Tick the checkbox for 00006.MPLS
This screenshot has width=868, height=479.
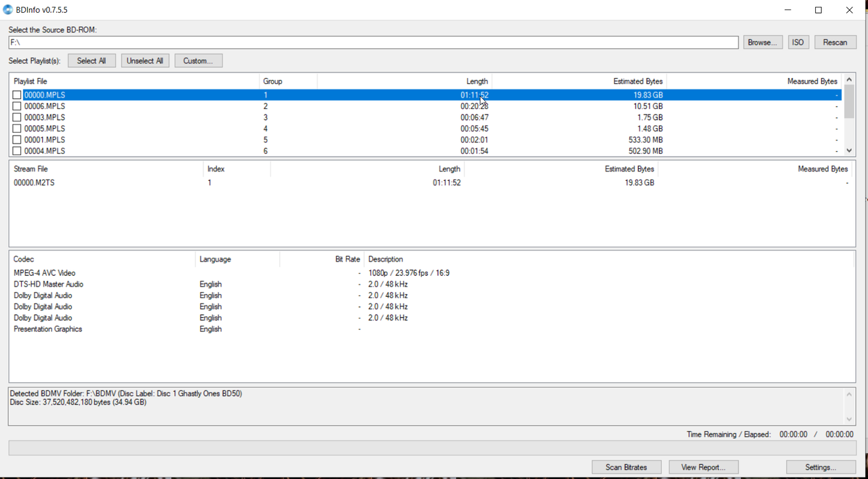pyautogui.click(x=17, y=106)
